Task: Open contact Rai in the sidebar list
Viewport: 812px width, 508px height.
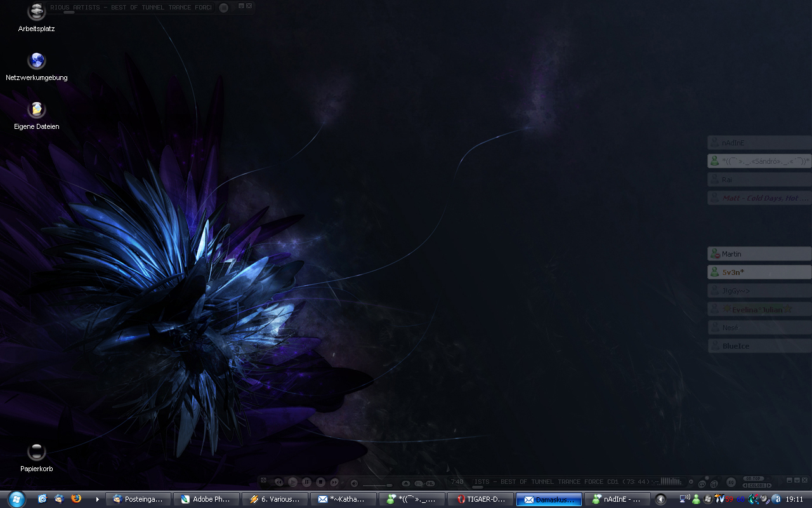Action: 759,180
